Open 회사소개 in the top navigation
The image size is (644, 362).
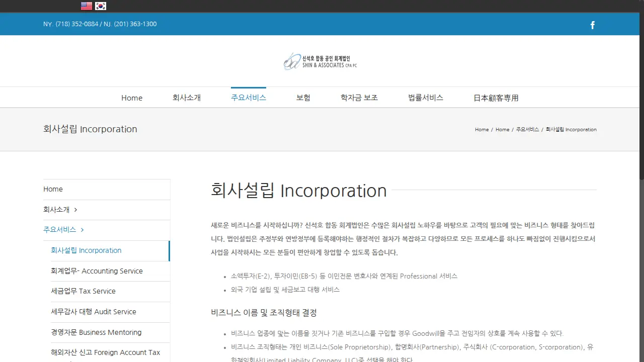pos(187,98)
